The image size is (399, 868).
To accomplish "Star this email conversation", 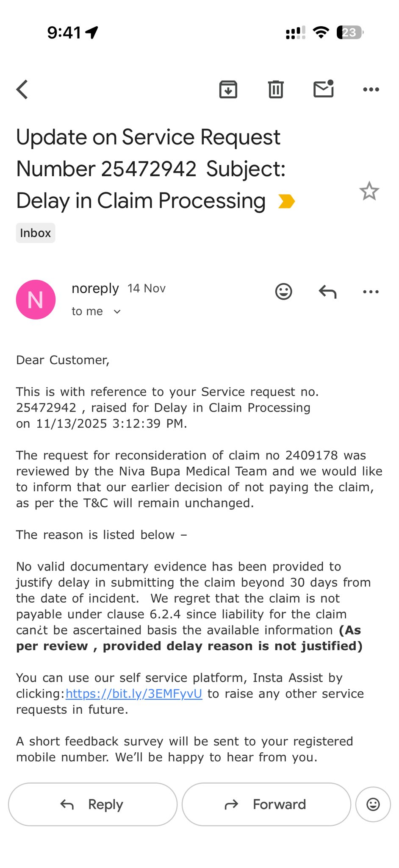I will [369, 191].
